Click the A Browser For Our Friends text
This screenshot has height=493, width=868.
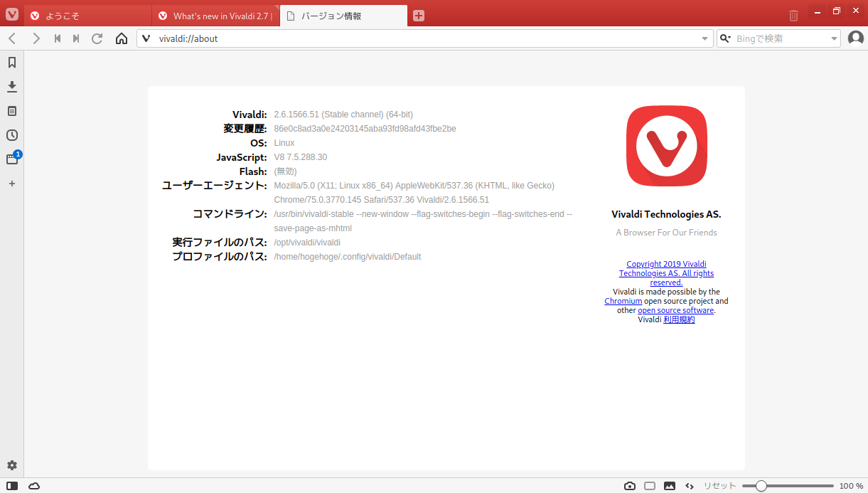666,233
